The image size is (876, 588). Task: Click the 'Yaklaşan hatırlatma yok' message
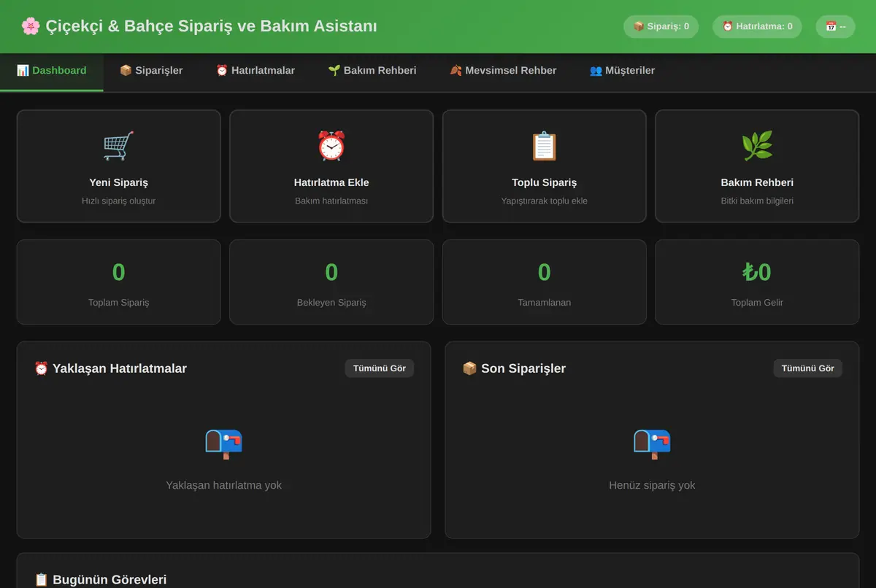click(223, 485)
